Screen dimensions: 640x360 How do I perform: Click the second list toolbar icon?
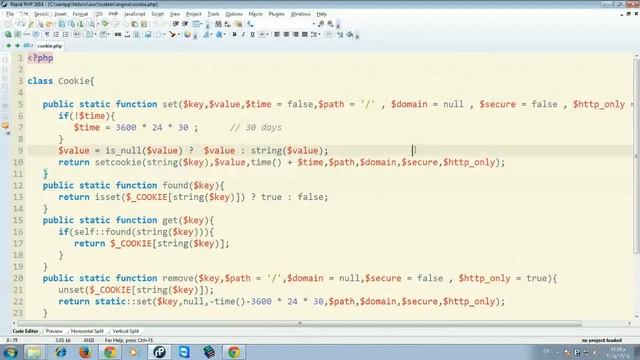coord(66,35)
